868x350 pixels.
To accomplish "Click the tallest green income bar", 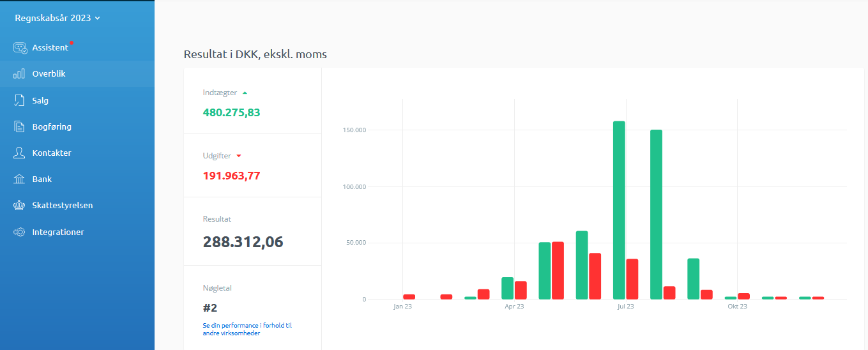I will pos(619,209).
